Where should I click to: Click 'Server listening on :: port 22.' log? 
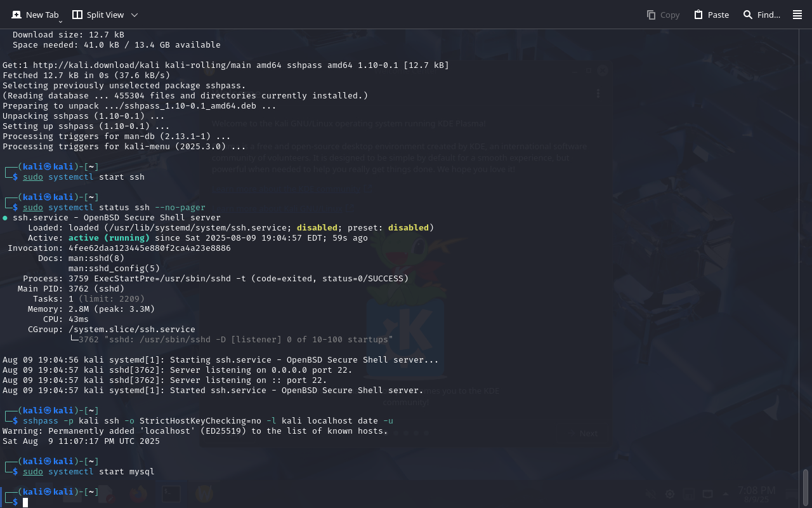pyautogui.click(x=165, y=380)
